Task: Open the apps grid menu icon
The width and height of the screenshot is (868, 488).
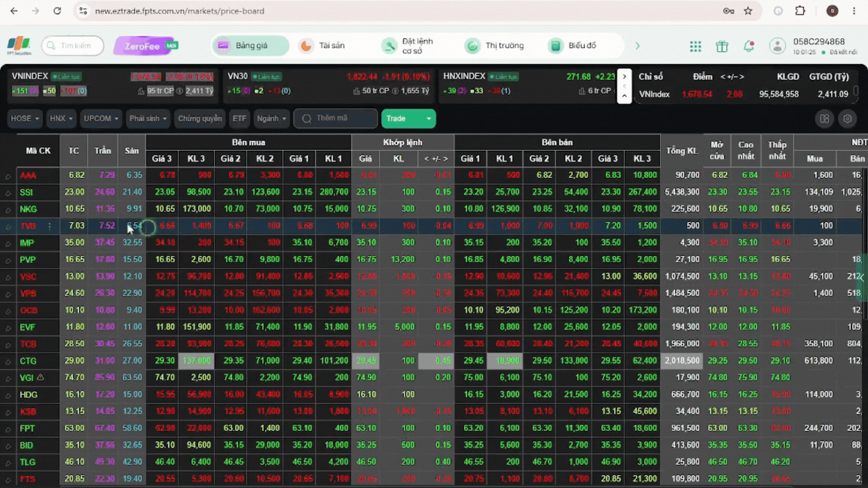Action: click(x=695, y=46)
